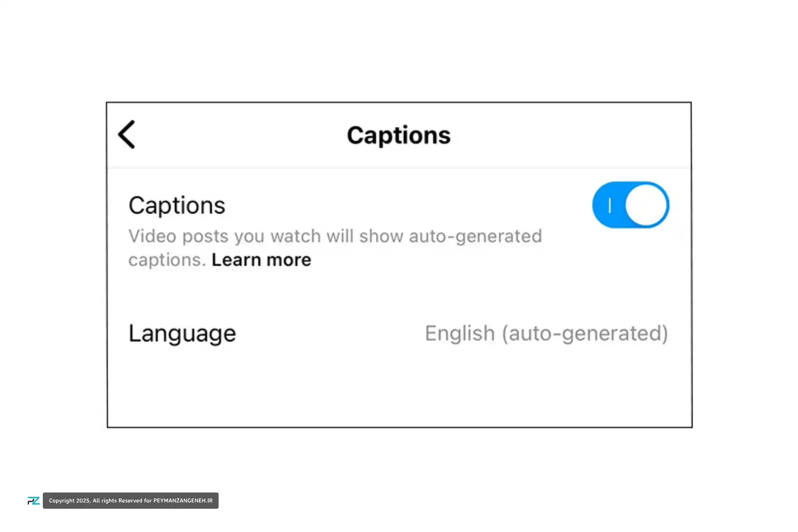Click the PEYMANZANGENEH.IR text in the copyright banner

coord(183,500)
